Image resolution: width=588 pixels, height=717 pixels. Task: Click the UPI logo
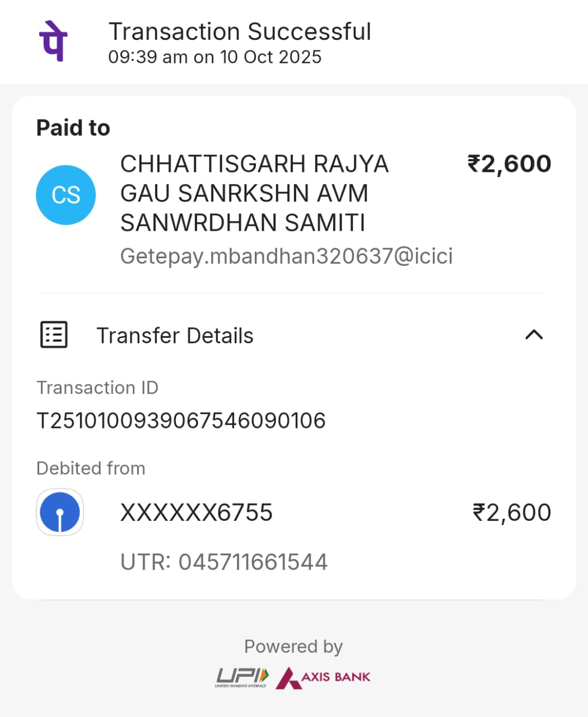242,677
